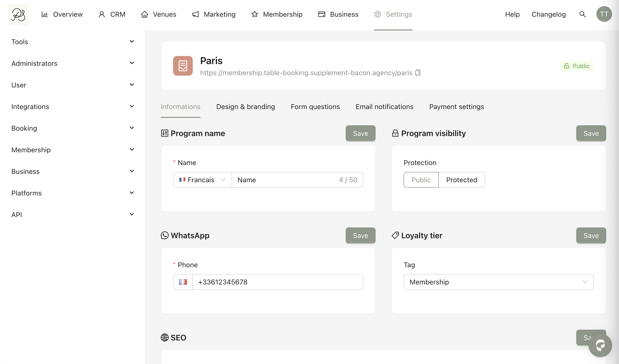Select the Public protection option

421,180
